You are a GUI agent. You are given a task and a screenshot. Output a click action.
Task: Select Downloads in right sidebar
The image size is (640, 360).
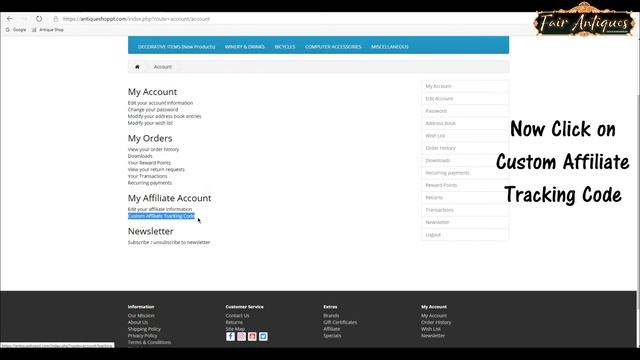click(x=465, y=160)
